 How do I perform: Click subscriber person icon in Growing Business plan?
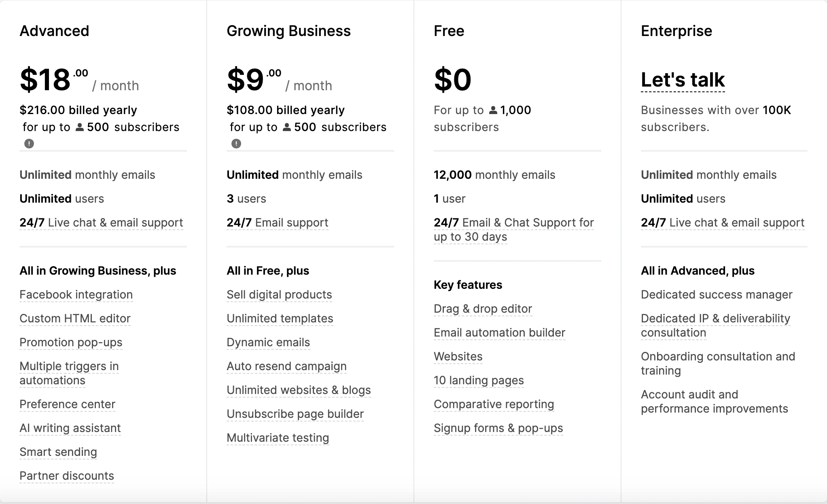(287, 127)
